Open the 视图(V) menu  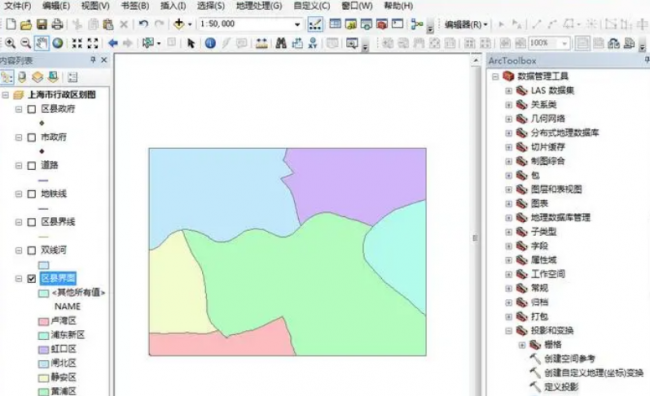coord(95,6)
